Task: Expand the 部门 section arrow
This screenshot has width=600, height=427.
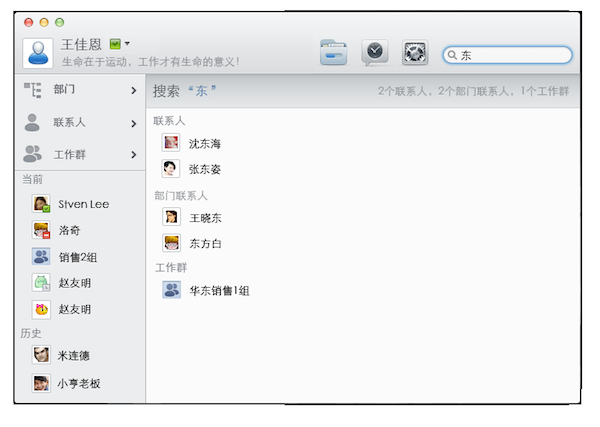Action: coord(133,91)
